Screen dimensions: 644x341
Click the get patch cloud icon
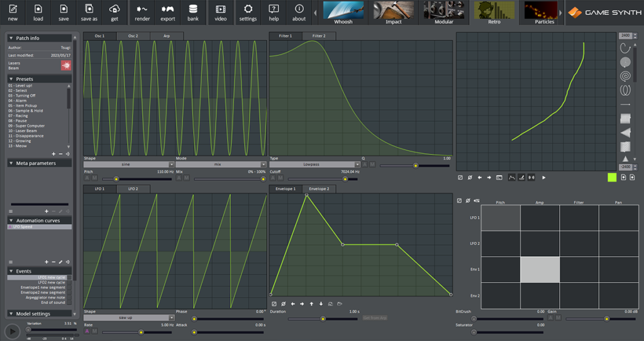click(114, 9)
